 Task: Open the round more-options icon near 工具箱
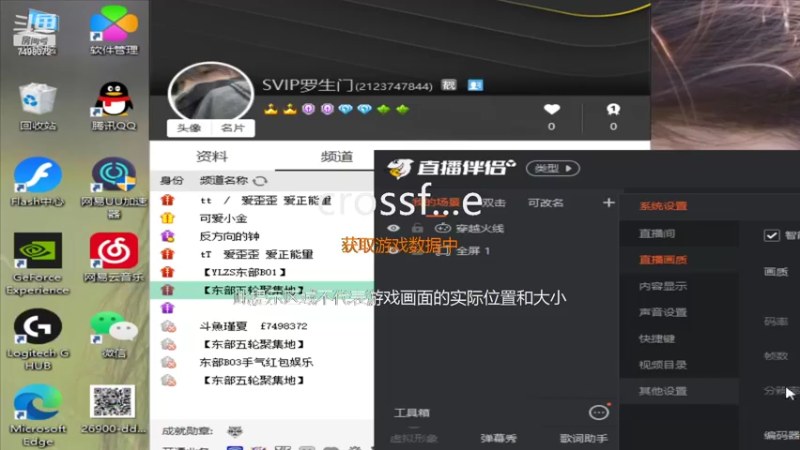click(598, 412)
